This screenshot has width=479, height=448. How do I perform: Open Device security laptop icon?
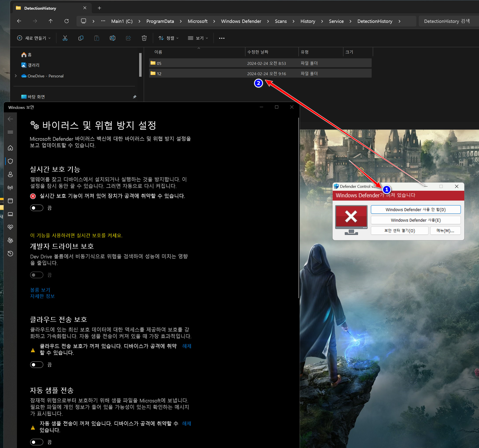pos(10,214)
